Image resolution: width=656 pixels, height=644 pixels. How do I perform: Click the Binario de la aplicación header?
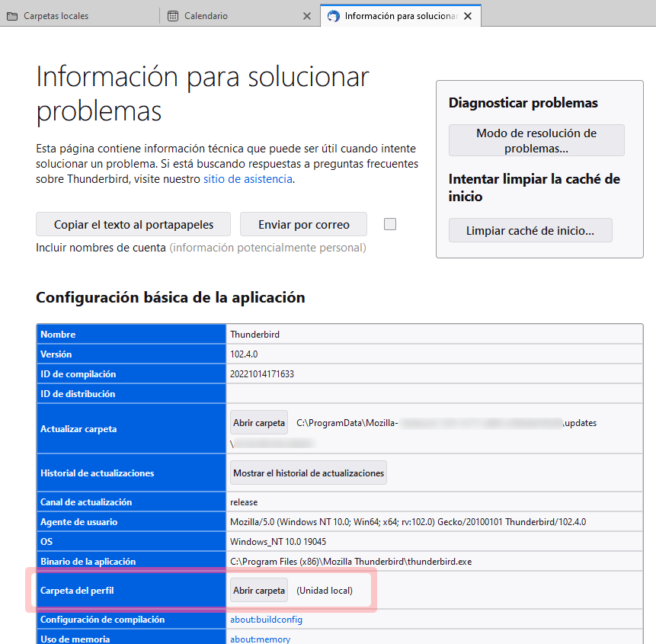131,561
